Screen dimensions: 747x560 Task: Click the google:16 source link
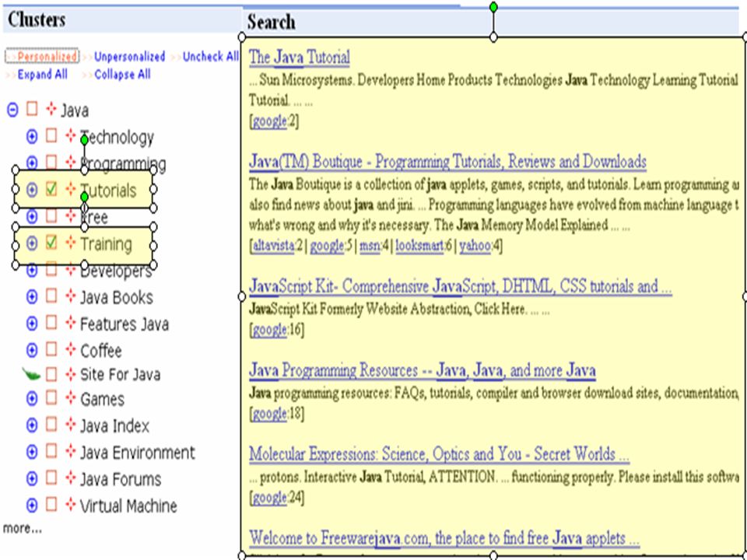coord(270,330)
